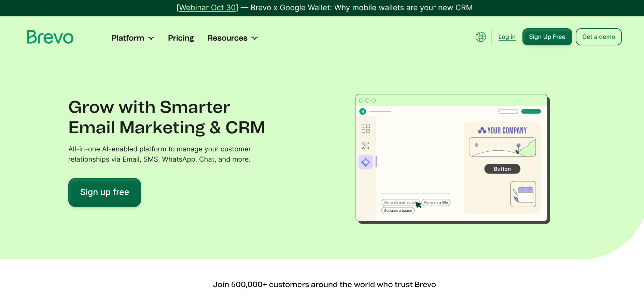
Task: Click the pencil design icon in the mockup sidebar
Action: click(x=365, y=146)
